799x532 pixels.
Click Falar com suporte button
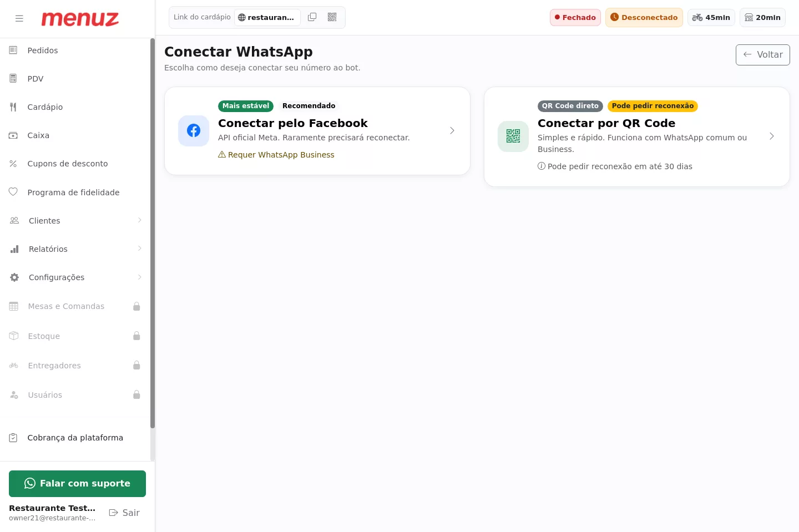(77, 484)
